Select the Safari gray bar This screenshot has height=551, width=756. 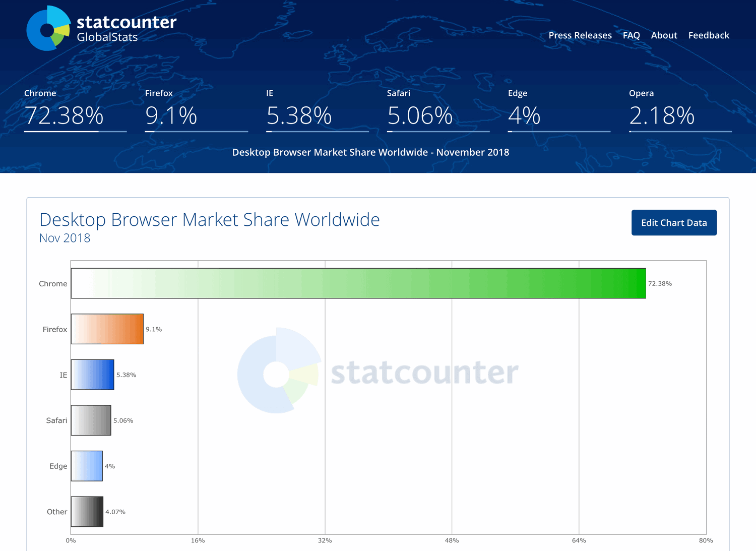91,420
